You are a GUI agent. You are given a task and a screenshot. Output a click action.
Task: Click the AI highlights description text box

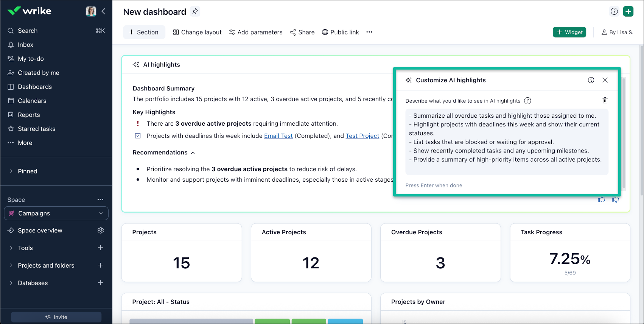(x=507, y=142)
